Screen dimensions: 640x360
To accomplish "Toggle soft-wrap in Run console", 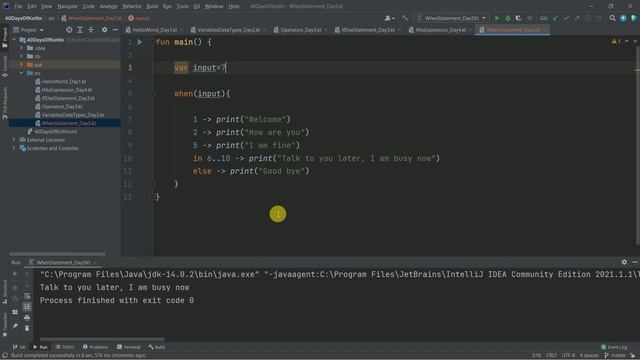I will point(27,296).
